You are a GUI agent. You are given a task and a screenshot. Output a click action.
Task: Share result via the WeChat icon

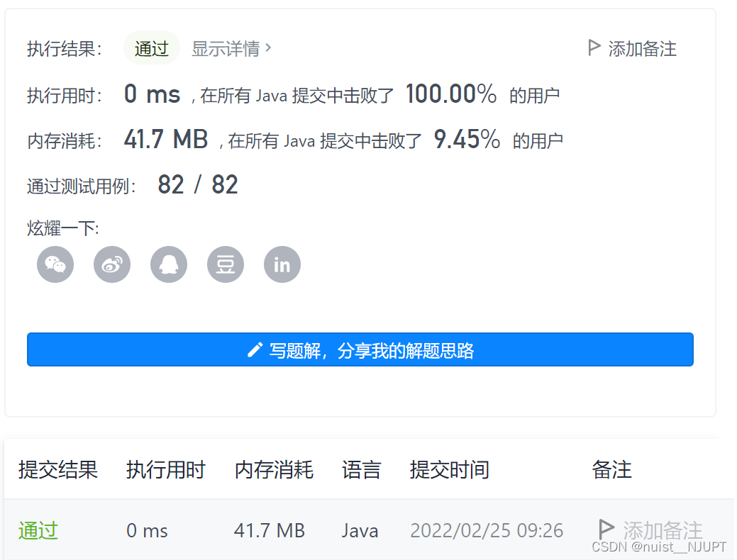pyautogui.click(x=55, y=264)
